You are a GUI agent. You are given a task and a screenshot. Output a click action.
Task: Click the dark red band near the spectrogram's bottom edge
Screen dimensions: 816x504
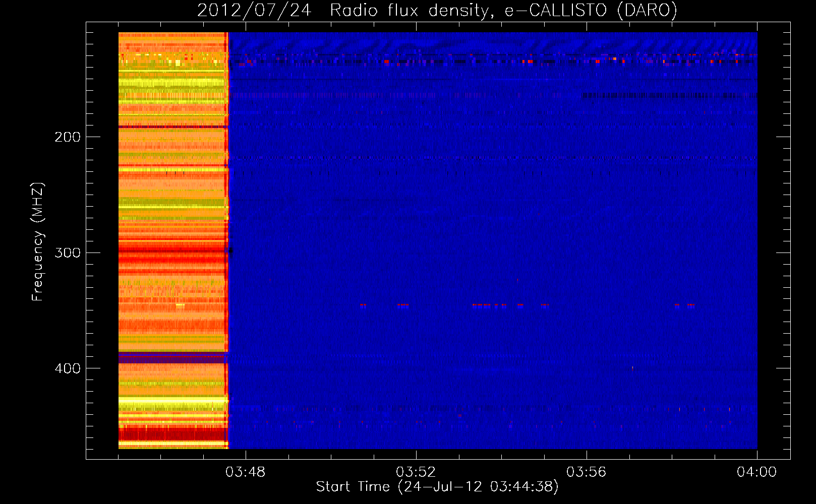tap(172, 434)
